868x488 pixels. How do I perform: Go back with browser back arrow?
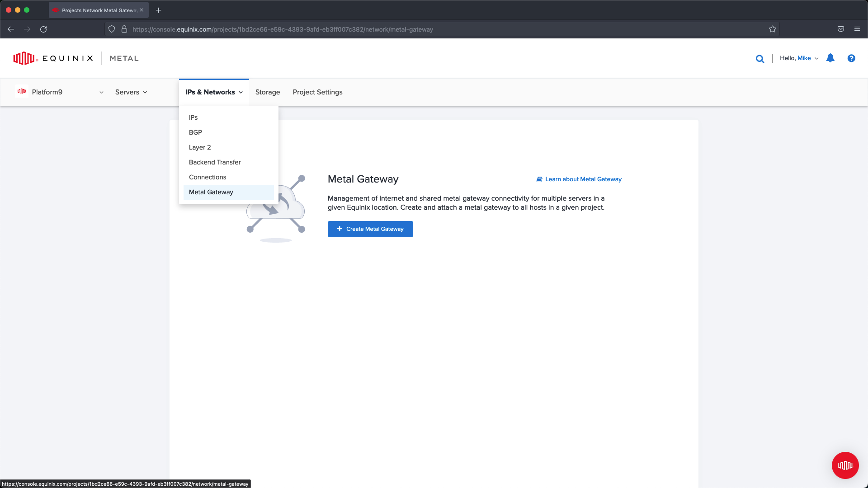point(11,29)
